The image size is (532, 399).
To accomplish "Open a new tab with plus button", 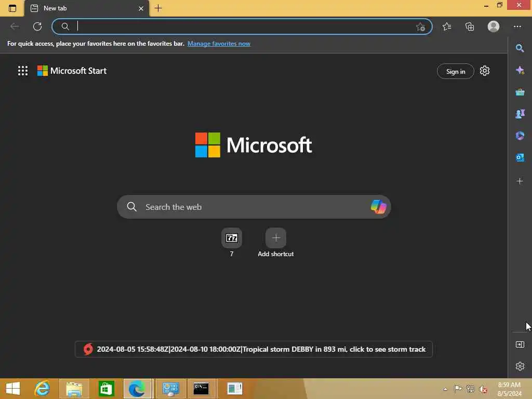I will [158, 8].
